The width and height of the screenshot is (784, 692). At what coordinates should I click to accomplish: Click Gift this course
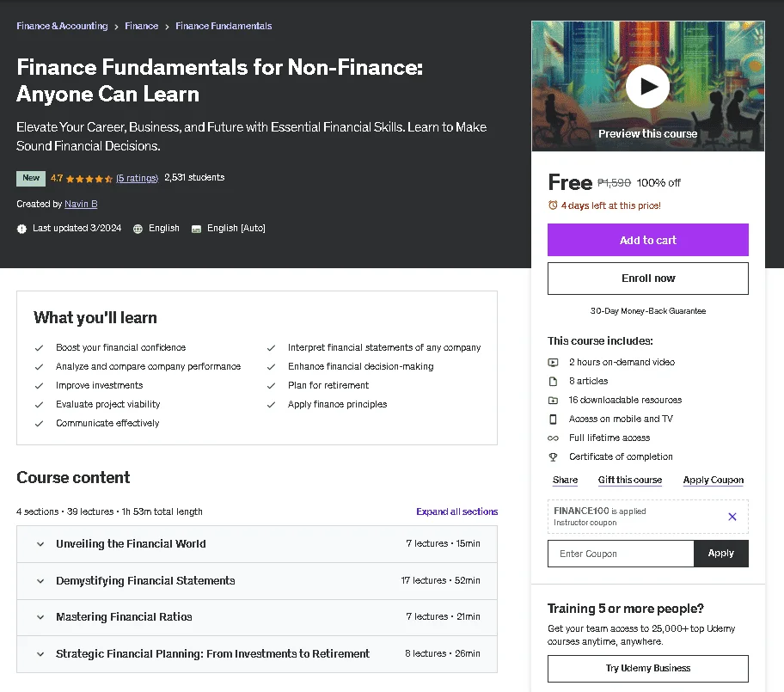pyautogui.click(x=630, y=480)
